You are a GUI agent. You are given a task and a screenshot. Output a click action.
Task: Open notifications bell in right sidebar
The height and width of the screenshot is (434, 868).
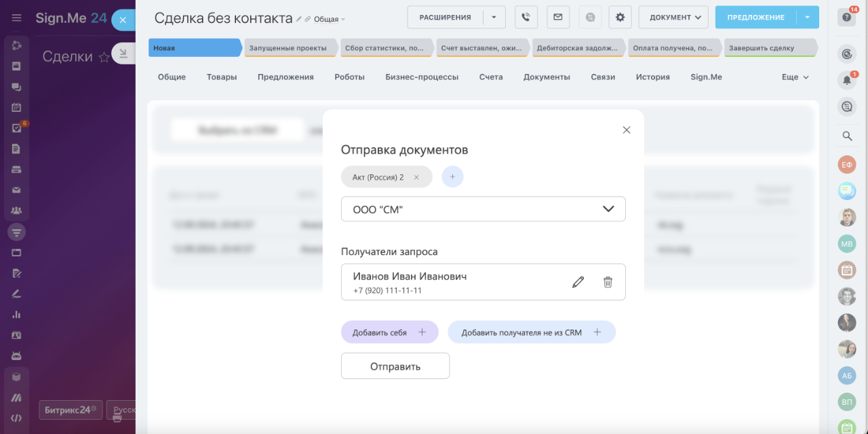pyautogui.click(x=847, y=80)
